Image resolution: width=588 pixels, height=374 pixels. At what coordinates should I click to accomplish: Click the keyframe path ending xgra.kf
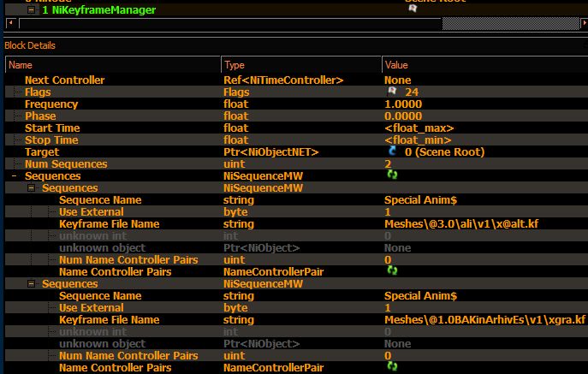(484, 319)
